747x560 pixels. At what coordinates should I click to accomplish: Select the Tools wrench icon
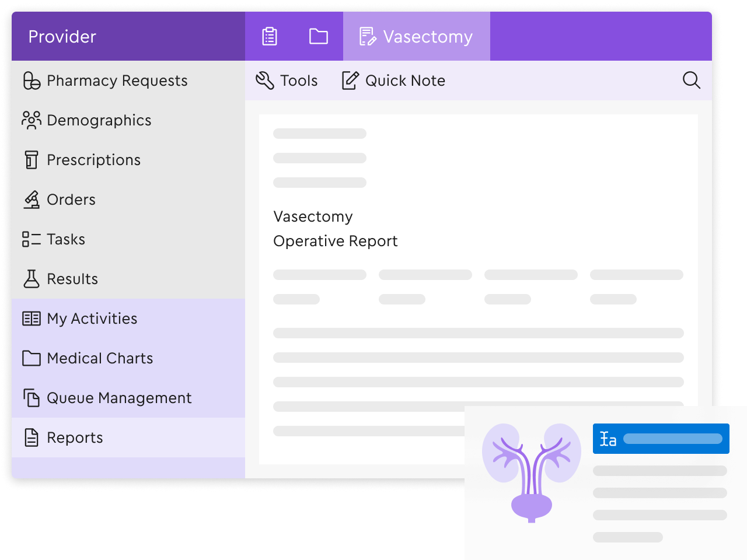(264, 80)
